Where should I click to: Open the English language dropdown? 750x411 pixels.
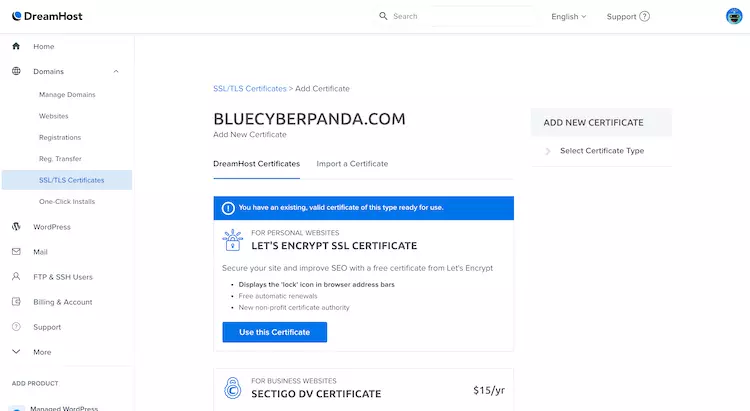pyautogui.click(x=568, y=16)
